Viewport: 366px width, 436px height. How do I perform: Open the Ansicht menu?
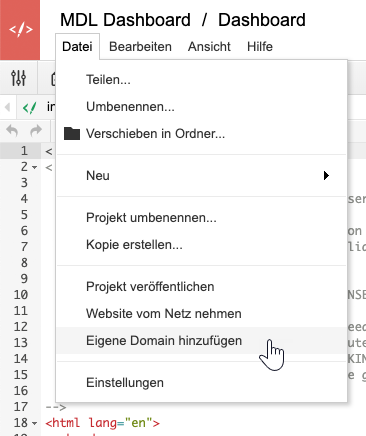point(209,47)
